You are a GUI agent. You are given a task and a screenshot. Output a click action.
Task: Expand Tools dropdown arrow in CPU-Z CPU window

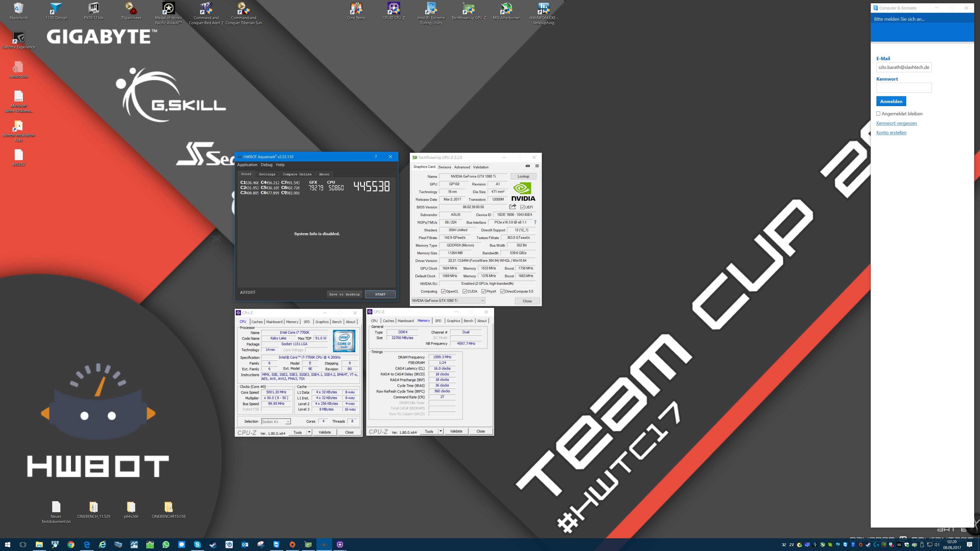tap(309, 432)
